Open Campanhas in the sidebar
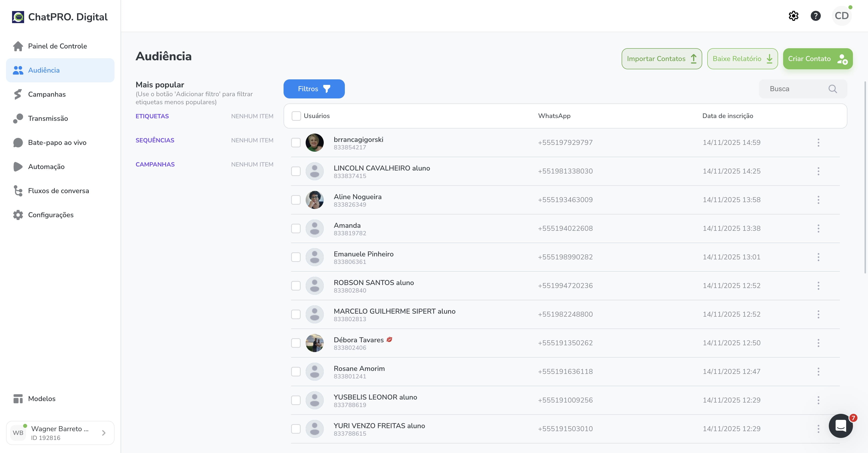Viewport: 868px width, 453px height. pos(60,94)
